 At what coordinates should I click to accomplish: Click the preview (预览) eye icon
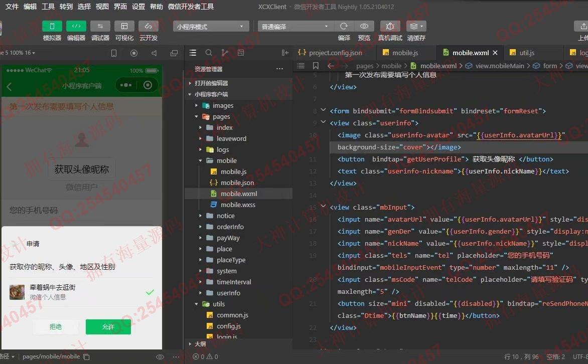pos(364,26)
